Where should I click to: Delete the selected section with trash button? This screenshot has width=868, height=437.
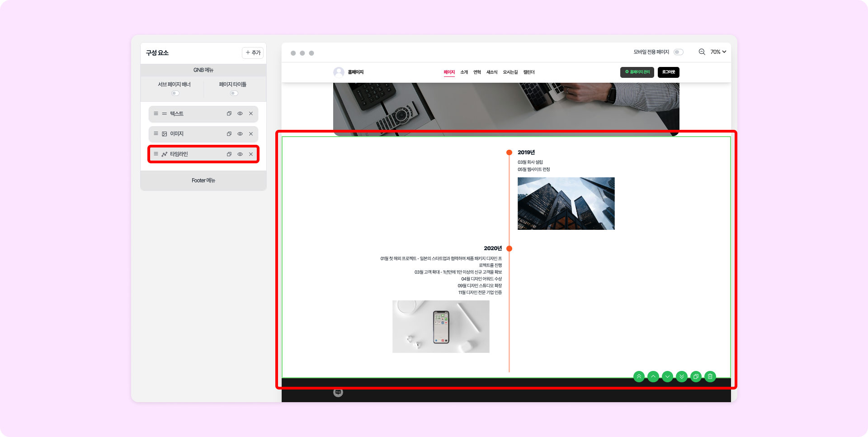pos(710,376)
